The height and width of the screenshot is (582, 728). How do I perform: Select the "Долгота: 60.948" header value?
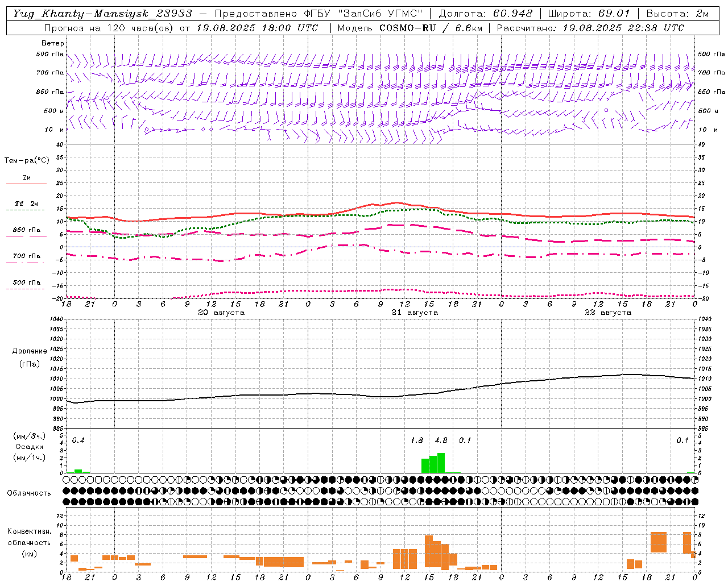point(486,14)
